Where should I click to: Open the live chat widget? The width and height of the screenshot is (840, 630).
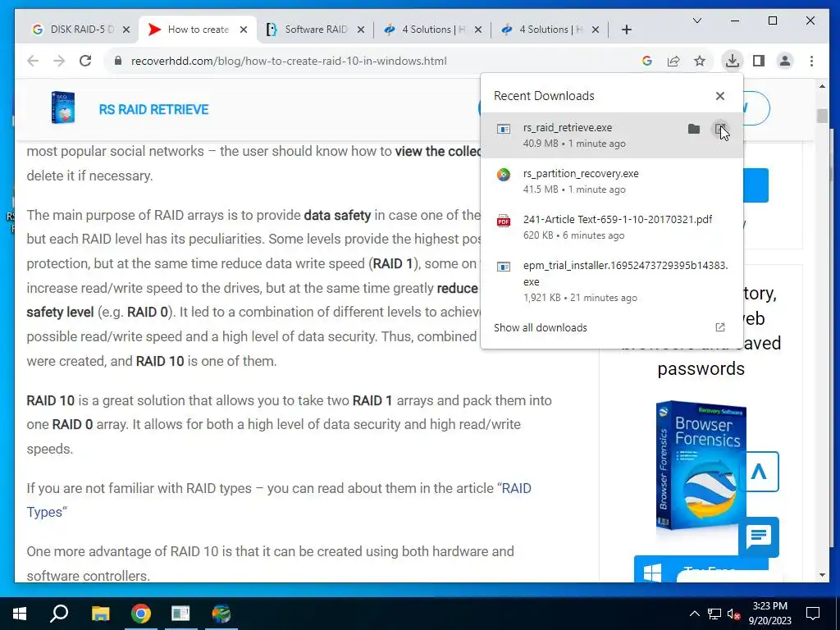coord(759,536)
